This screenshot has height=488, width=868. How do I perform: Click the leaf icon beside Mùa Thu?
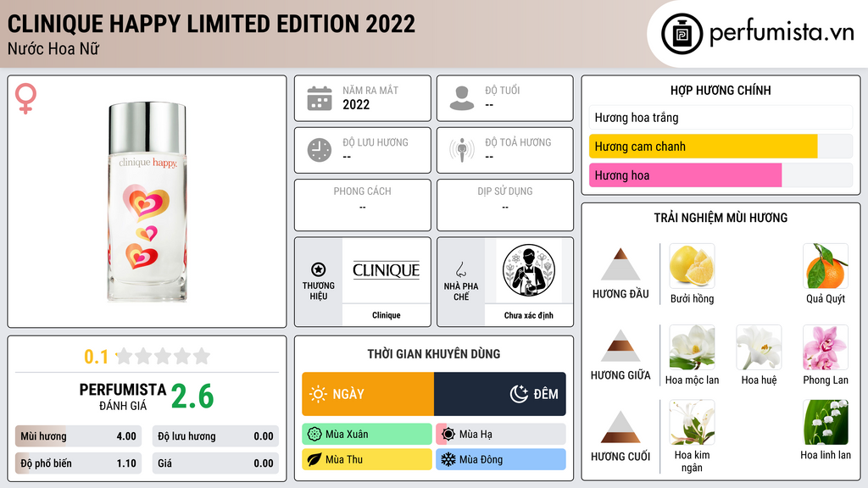point(314,459)
